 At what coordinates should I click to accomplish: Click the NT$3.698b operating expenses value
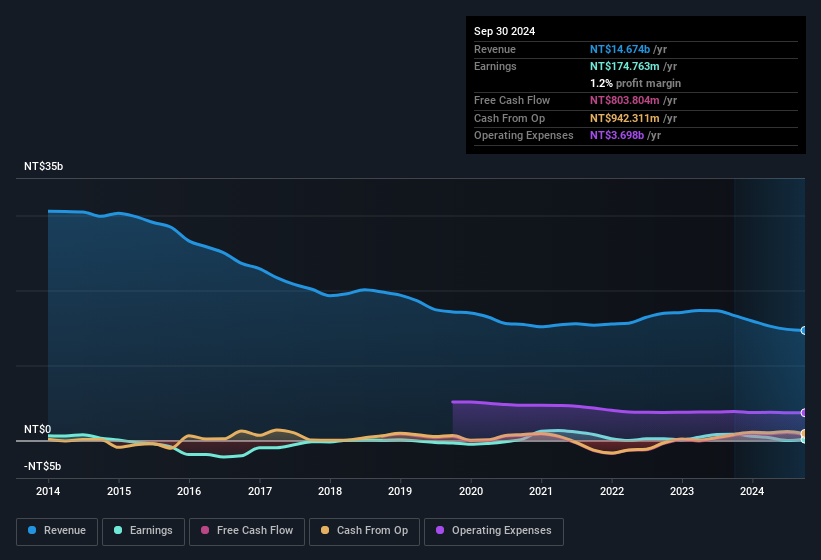(x=617, y=136)
